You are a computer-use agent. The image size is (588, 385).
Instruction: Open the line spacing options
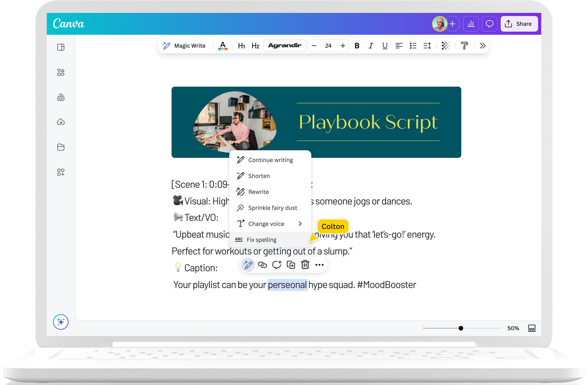(x=427, y=46)
